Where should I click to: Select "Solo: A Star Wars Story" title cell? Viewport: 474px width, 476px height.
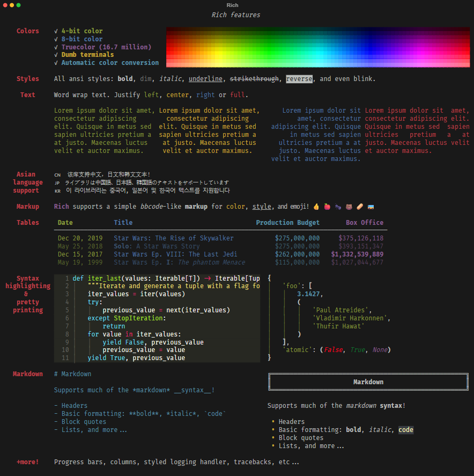pos(157,246)
